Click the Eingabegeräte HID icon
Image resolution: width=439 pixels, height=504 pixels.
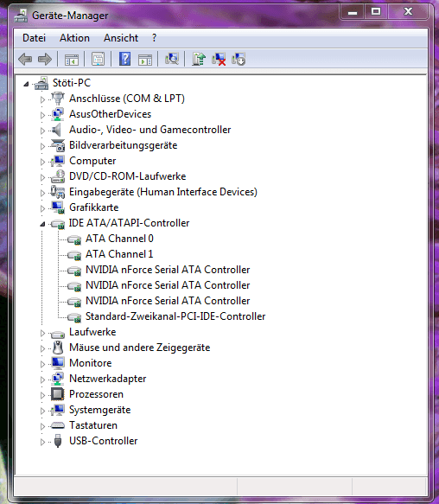coord(58,192)
